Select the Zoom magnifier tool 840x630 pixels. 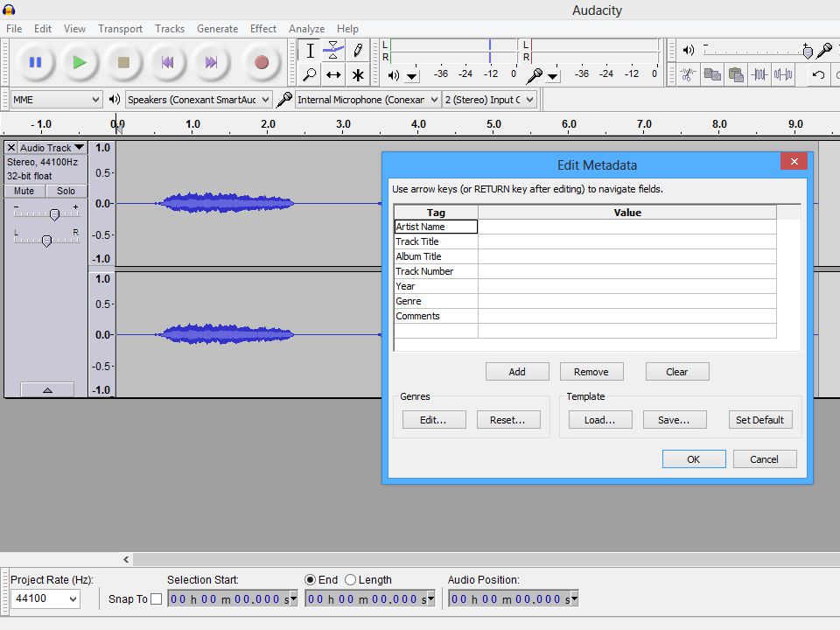tap(310, 74)
